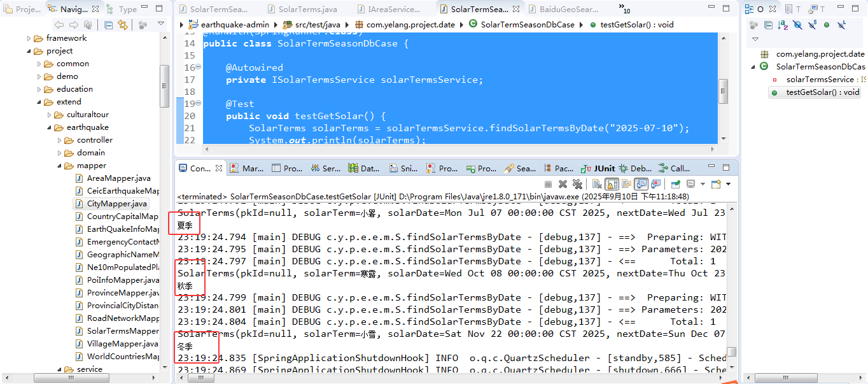
Task: Remove all terminated launches in Console
Action: [x=578, y=184]
